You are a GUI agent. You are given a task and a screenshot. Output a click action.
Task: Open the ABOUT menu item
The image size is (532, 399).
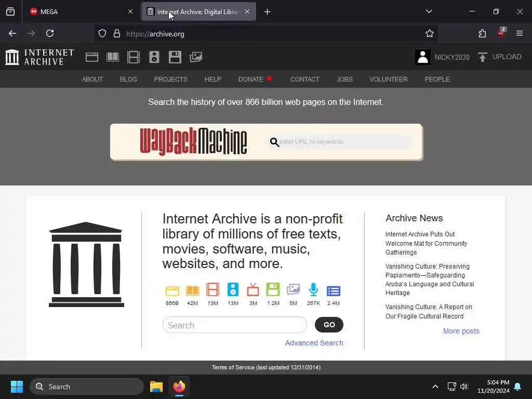click(x=92, y=79)
